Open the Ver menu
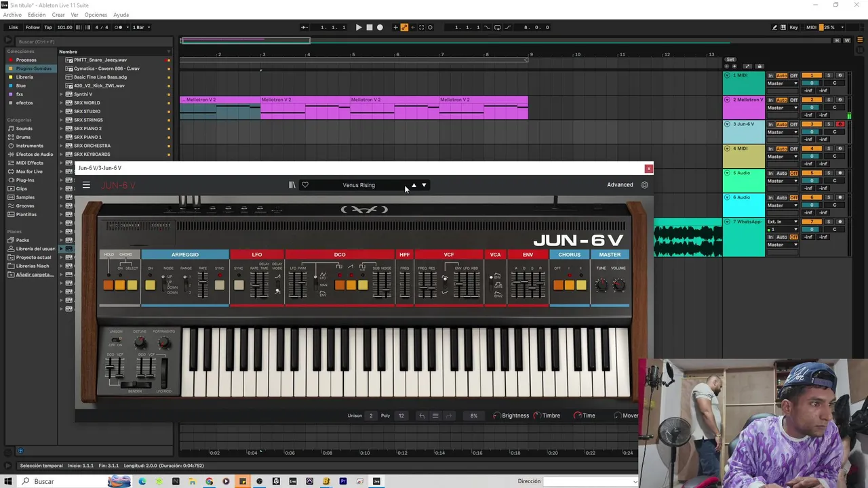The height and width of the screenshot is (488, 868). 75,15
